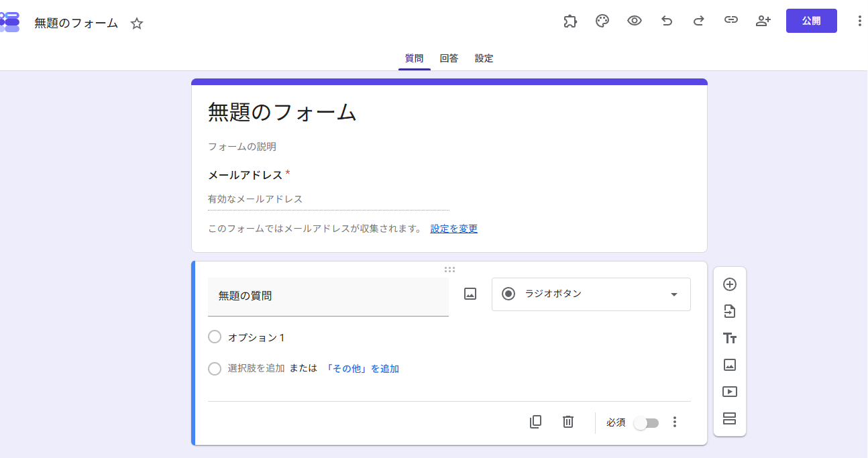Switch to the 質問 tab
Screen dimensions: 868x458
[x=414, y=58]
